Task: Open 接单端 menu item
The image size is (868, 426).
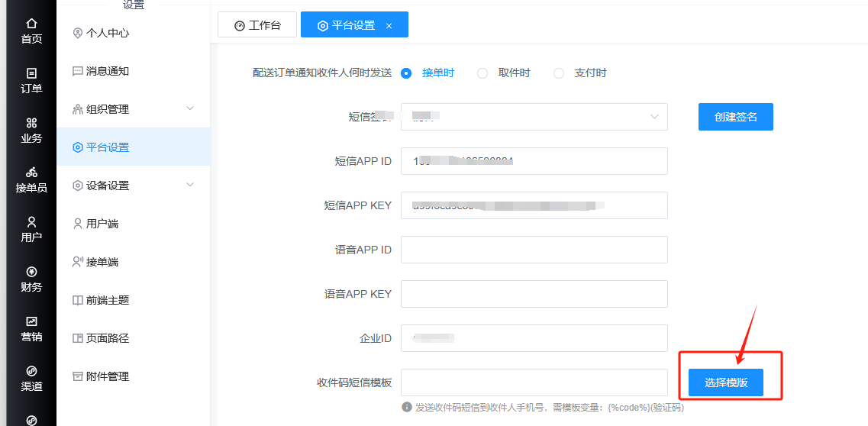Action: [133, 262]
